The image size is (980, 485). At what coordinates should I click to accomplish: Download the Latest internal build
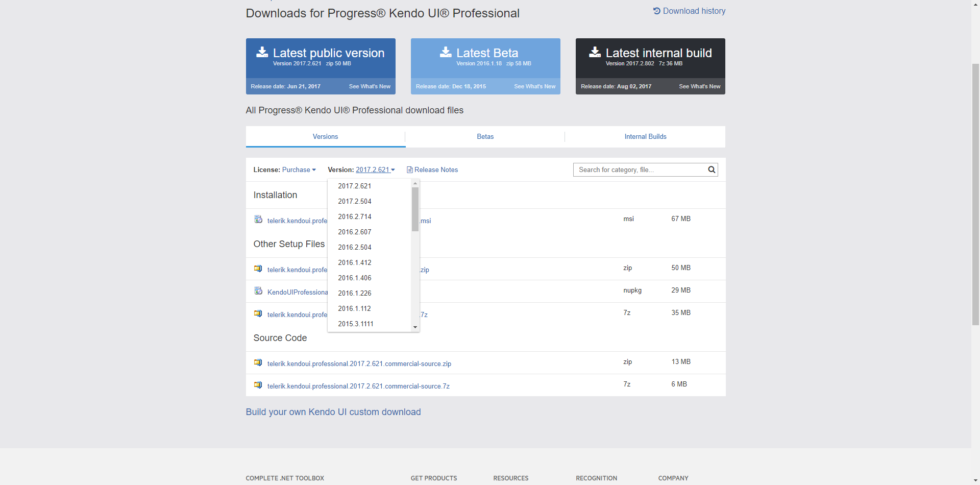650,58
